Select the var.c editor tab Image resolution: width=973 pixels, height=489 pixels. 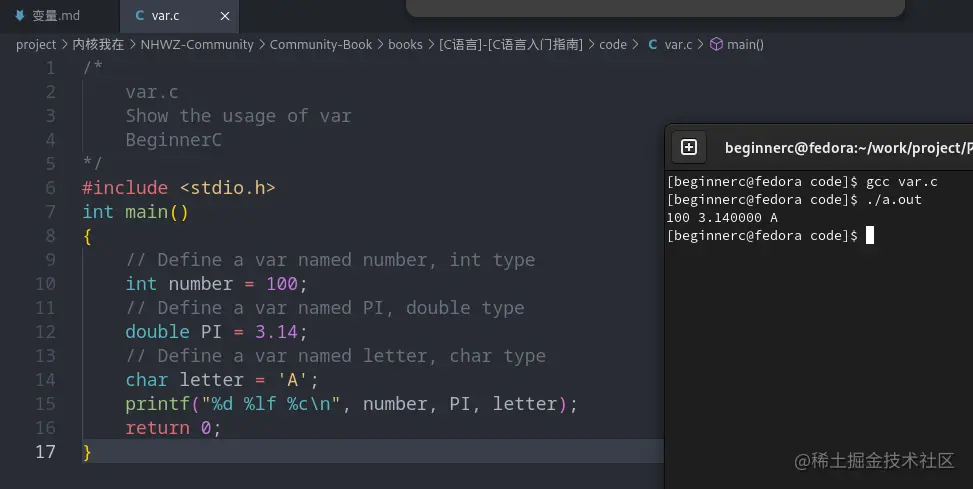pyautogui.click(x=179, y=16)
